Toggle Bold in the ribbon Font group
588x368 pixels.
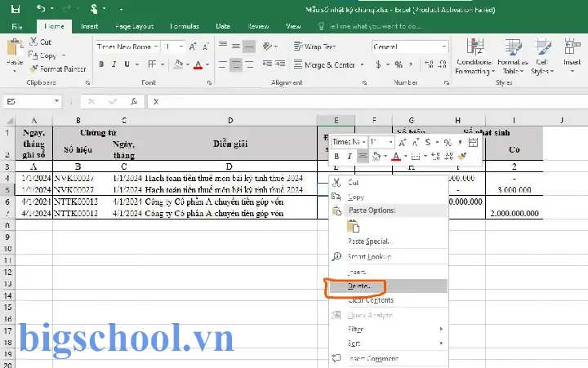(101, 64)
